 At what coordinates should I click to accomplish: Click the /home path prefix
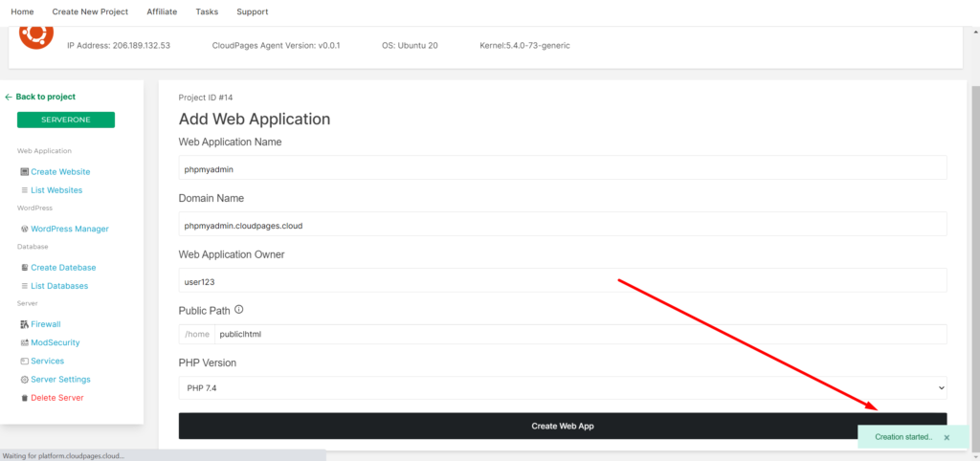[197, 334]
